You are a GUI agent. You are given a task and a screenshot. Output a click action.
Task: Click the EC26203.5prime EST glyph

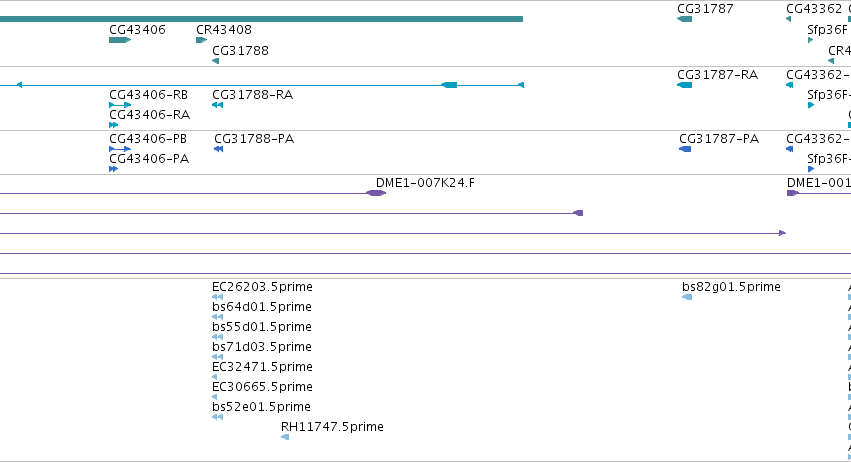click(x=218, y=297)
